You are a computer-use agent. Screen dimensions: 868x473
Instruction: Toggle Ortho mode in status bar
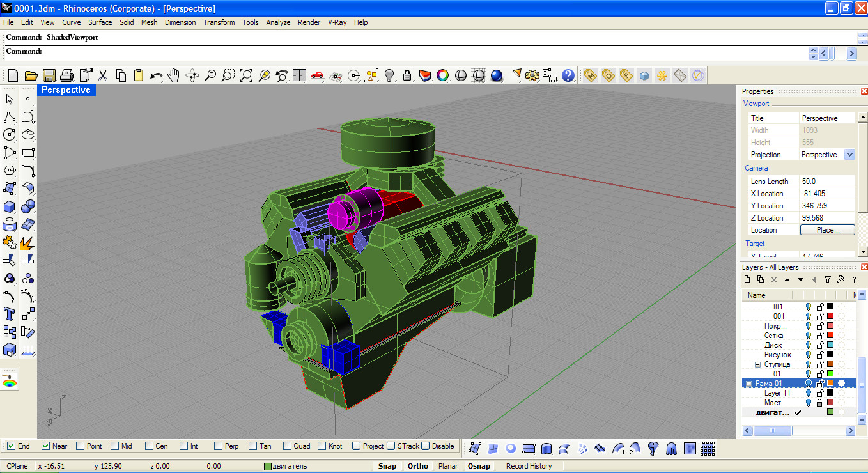coord(417,466)
